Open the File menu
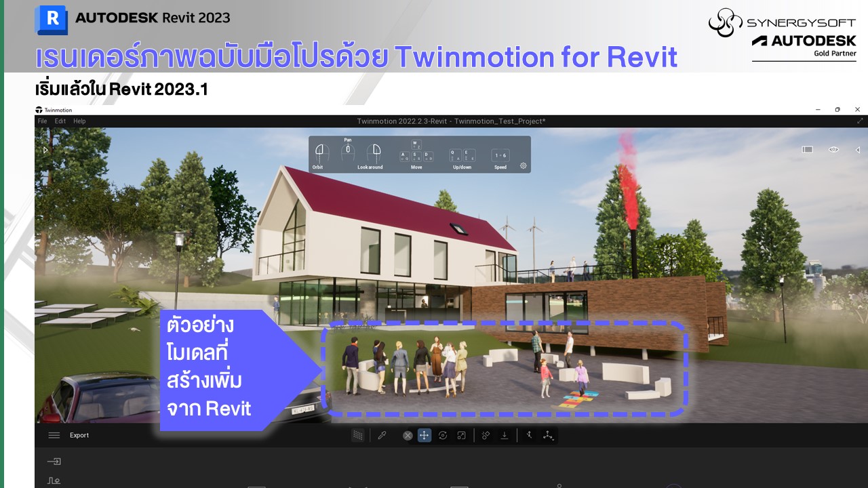Image resolution: width=868 pixels, height=488 pixels. [x=42, y=121]
